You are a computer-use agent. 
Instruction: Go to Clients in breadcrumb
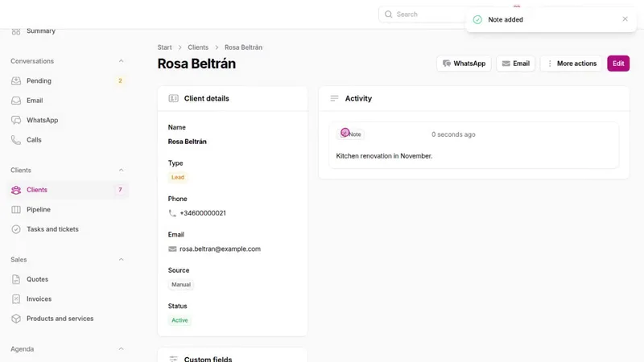(x=198, y=47)
